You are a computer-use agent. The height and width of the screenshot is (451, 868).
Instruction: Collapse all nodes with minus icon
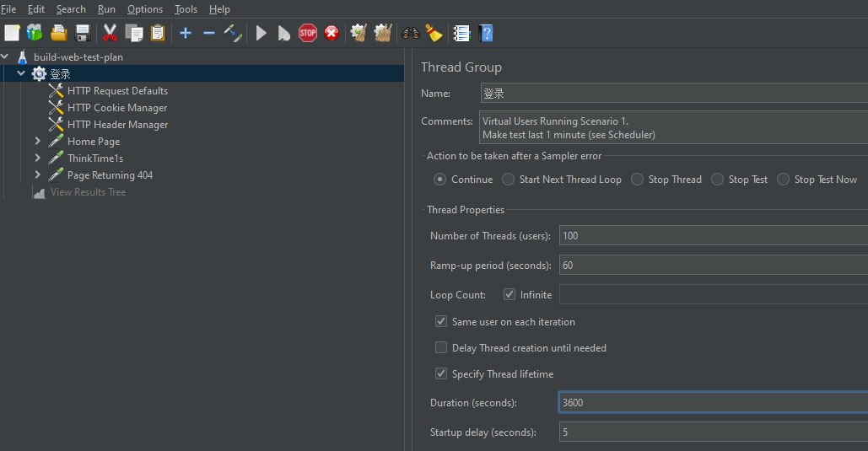(x=208, y=33)
